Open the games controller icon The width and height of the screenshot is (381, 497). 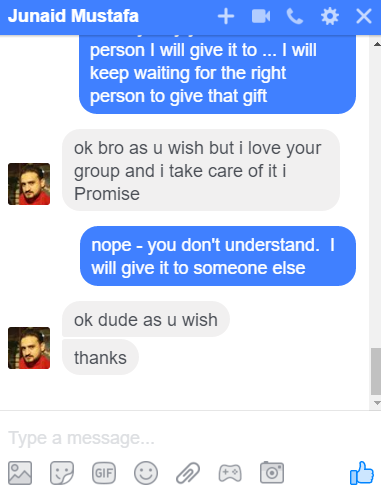tap(230, 473)
